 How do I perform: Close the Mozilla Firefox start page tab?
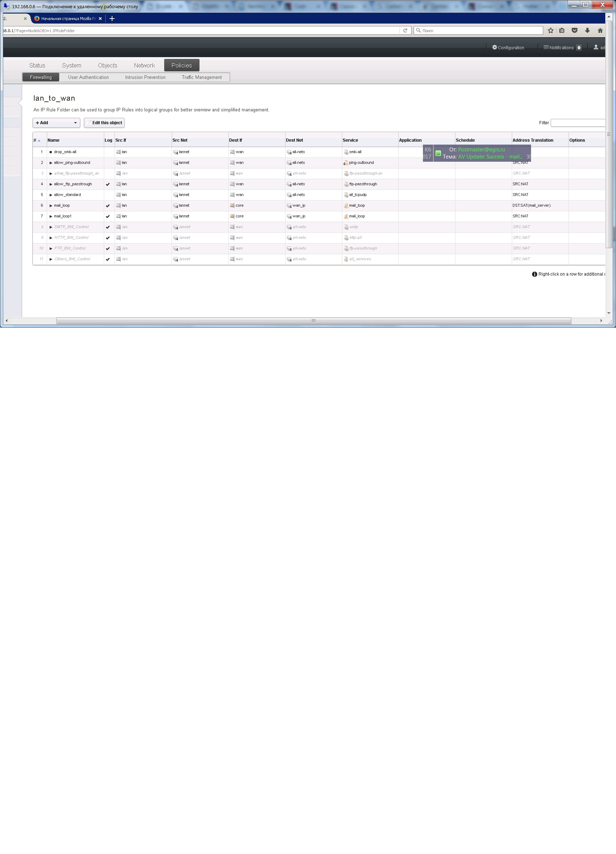(x=100, y=19)
